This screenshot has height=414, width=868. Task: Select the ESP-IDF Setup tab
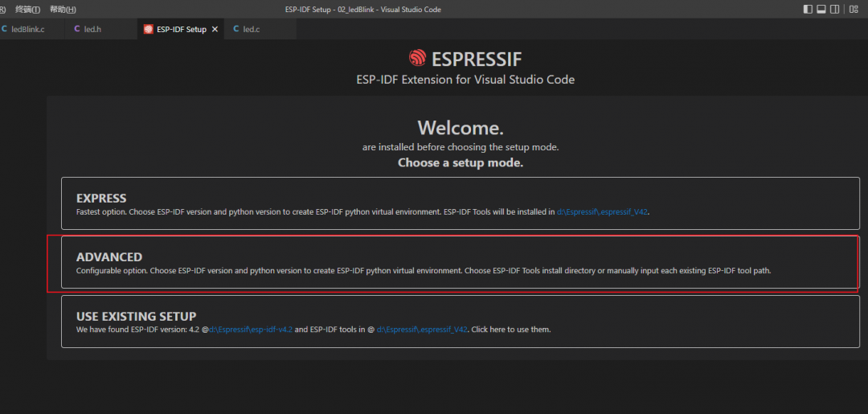click(181, 29)
